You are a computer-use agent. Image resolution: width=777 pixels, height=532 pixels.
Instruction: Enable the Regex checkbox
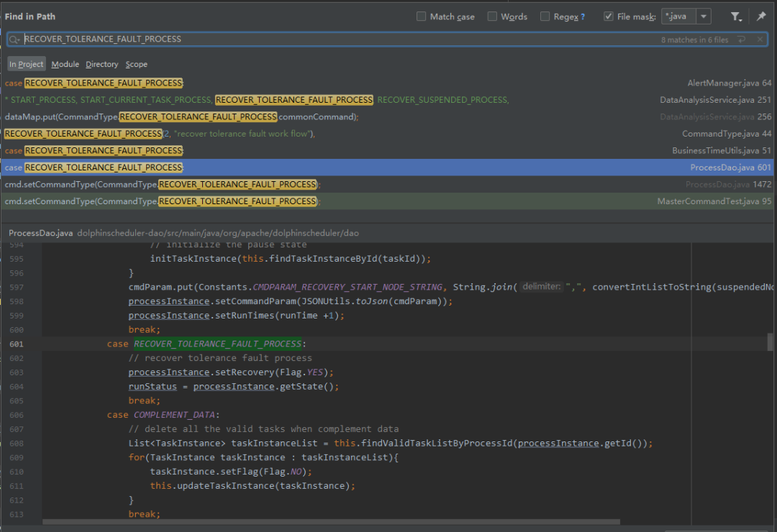545,17
